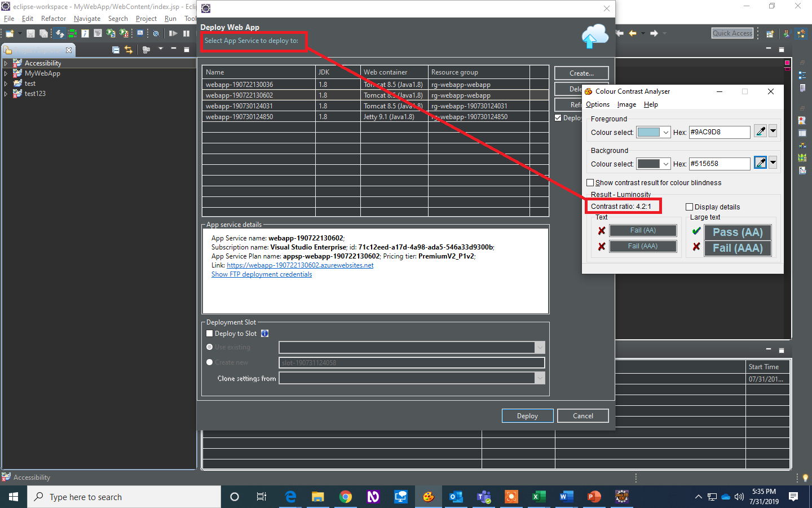The height and width of the screenshot is (508, 812).
Task: Click the Skip All Breakpoints toolbar icon
Action: coord(156,33)
